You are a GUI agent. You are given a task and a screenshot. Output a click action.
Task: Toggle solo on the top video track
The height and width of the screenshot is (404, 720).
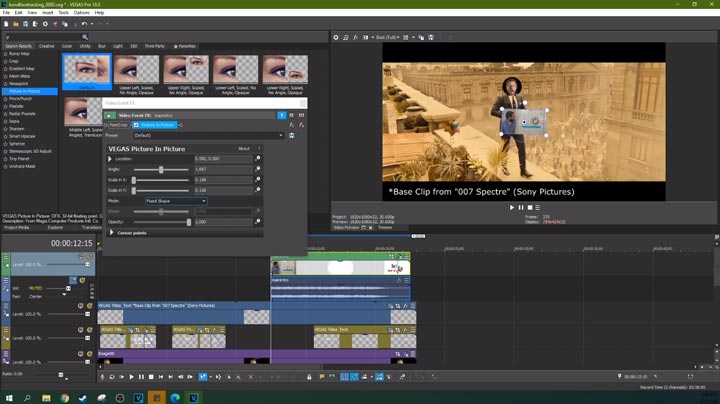click(x=90, y=257)
